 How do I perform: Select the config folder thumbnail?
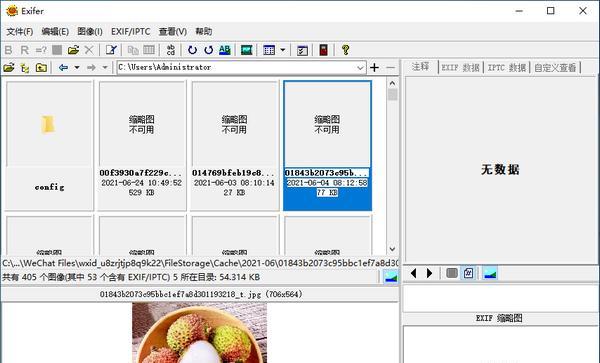point(49,145)
